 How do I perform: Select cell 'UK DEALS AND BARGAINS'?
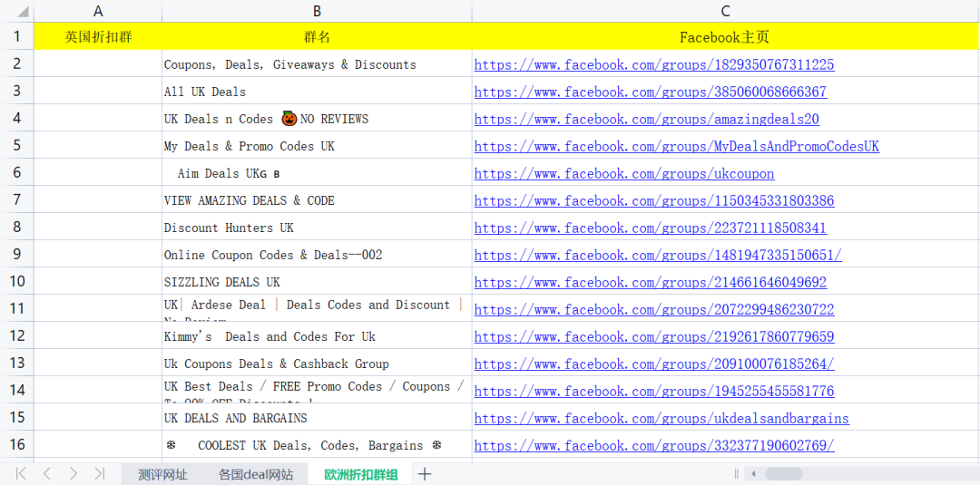click(317, 418)
